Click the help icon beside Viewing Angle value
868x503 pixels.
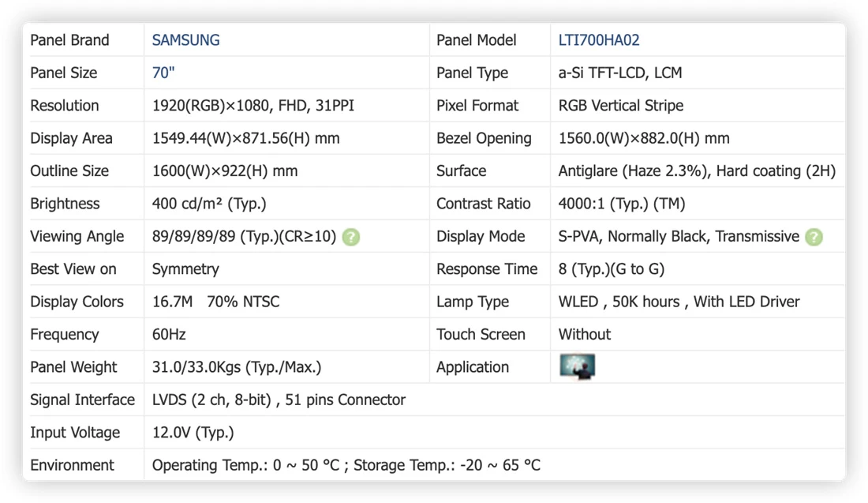[x=351, y=237]
